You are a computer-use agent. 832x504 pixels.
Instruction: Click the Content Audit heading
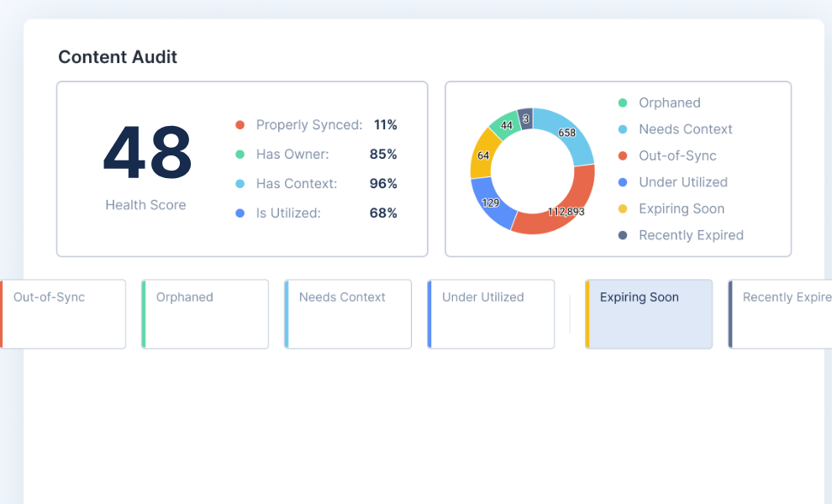[118, 57]
